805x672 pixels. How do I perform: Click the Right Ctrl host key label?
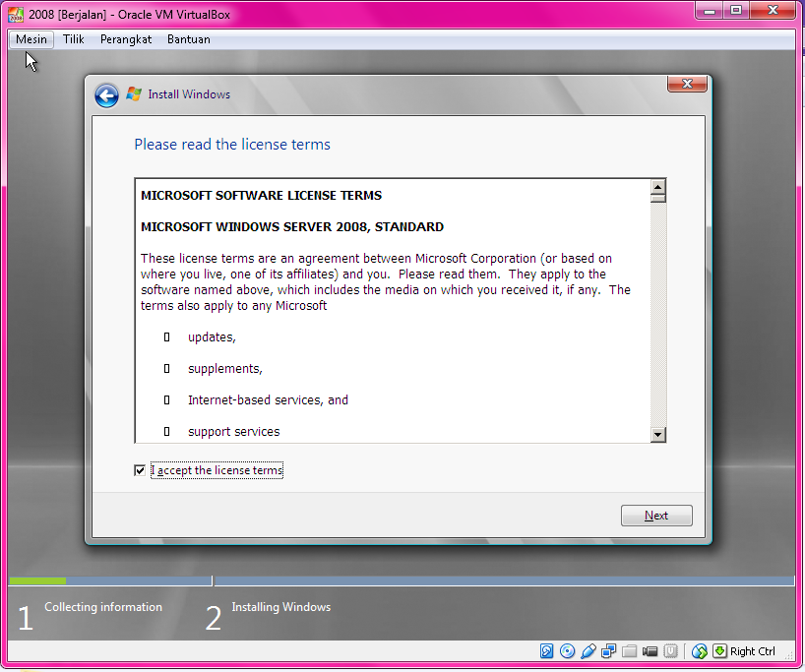coord(752,651)
